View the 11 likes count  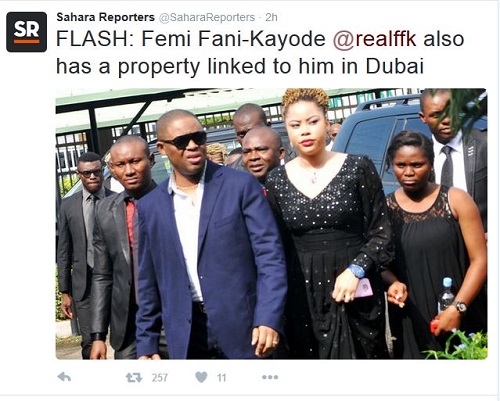[222, 378]
